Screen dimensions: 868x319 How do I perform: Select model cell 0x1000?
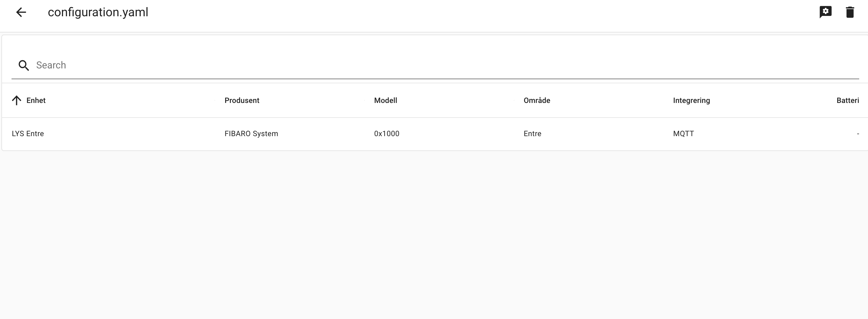click(x=387, y=134)
